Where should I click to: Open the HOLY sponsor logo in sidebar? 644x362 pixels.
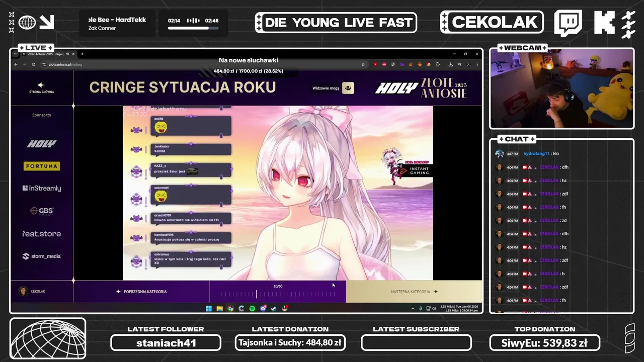[x=42, y=144]
